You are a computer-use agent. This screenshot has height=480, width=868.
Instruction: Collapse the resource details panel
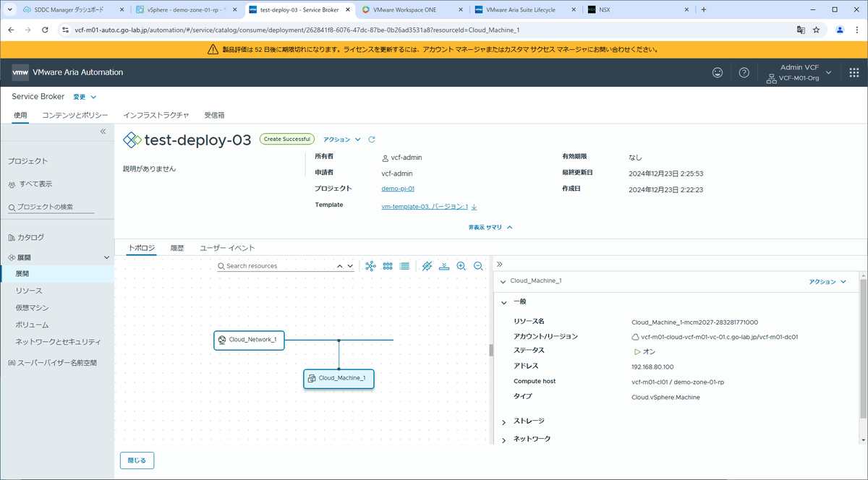coord(499,265)
